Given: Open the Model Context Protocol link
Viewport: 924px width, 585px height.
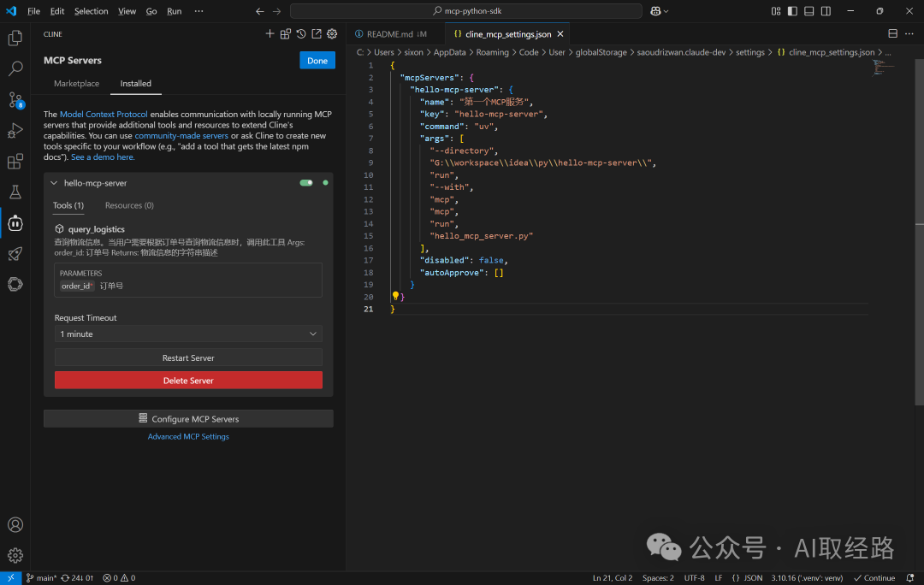Looking at the screenshot, I should tap(104, 115).
